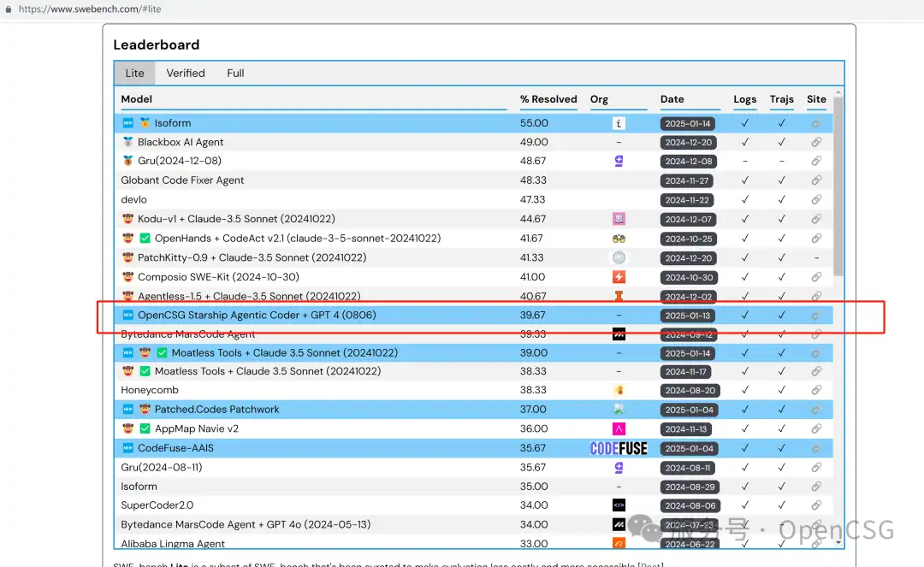Click the site link icon in devlo row

[x=816, y=199]
